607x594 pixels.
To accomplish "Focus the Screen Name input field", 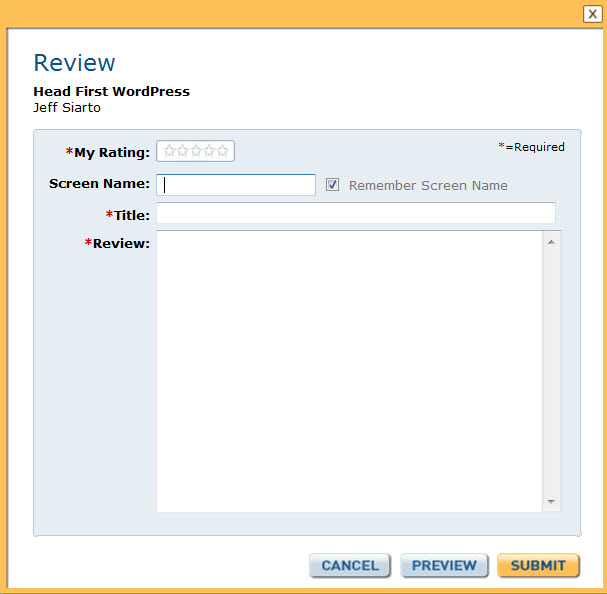I will click(236, 185).
